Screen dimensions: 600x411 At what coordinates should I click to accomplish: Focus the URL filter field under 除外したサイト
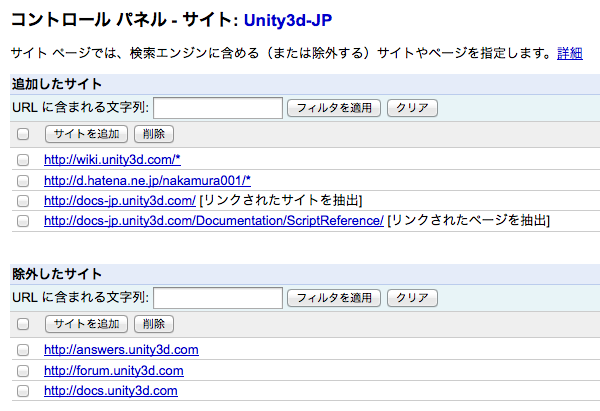[x=218, y=298]
